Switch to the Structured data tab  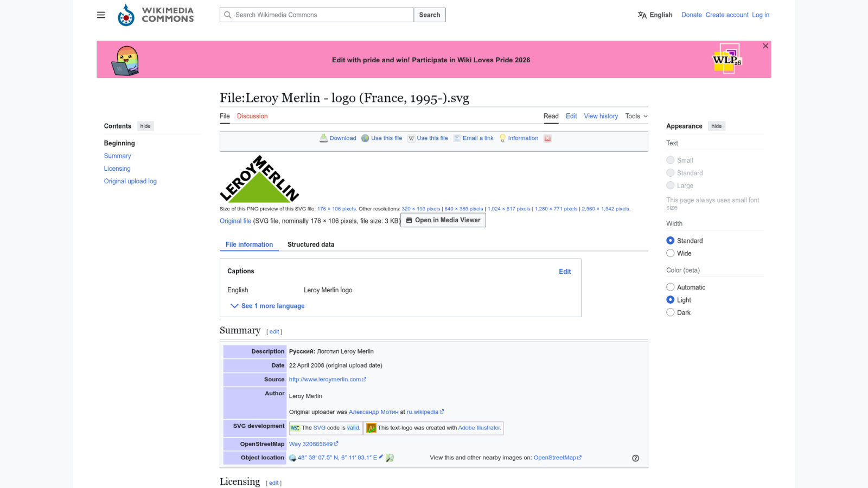point(311,245)
